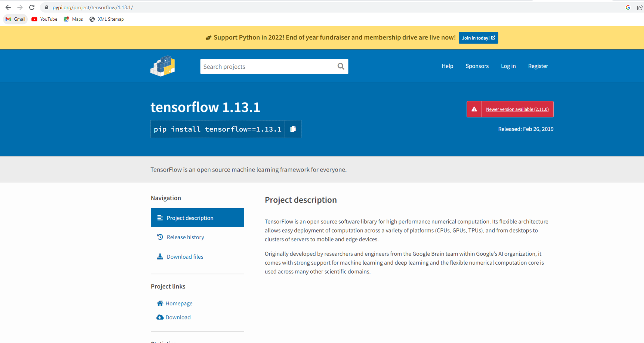Click the YouTube bookmark icon
This screenshot has height=343, width=644.
click(x=34, y=19)
